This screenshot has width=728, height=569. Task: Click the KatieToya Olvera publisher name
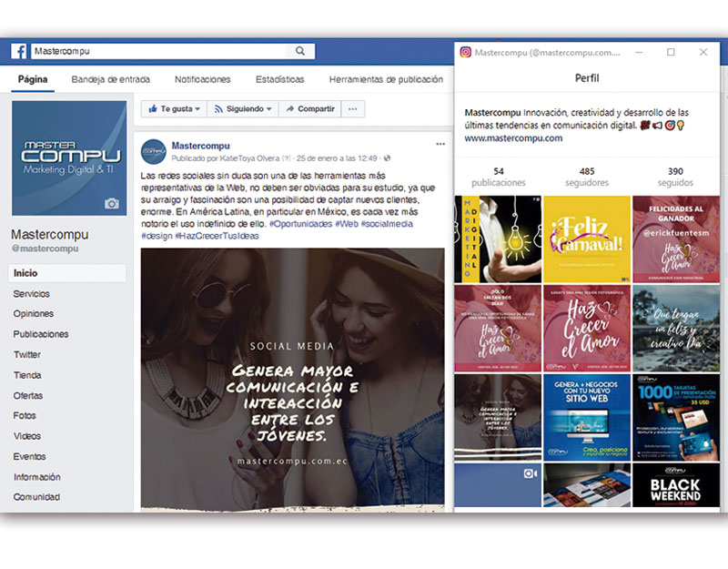pos(249,158)
